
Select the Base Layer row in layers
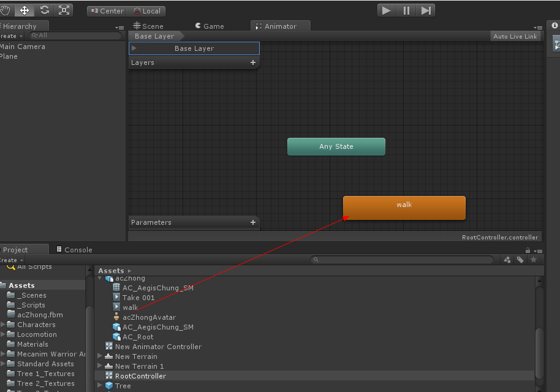(x=194, y=48)
